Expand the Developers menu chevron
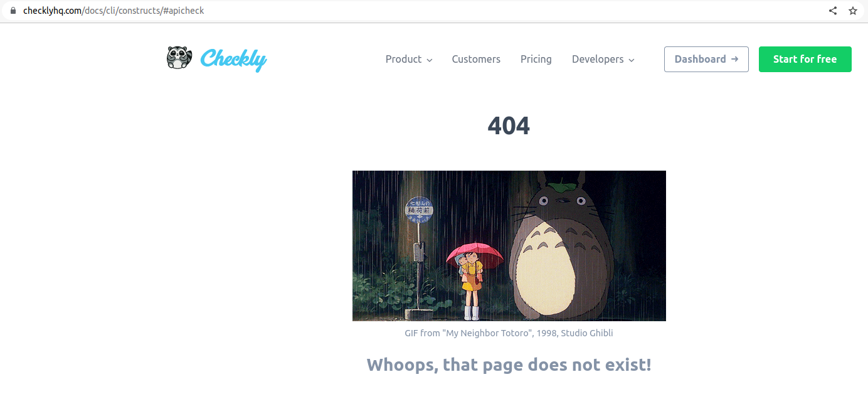The height and width of the screenshot is (399, 868). 632,60
